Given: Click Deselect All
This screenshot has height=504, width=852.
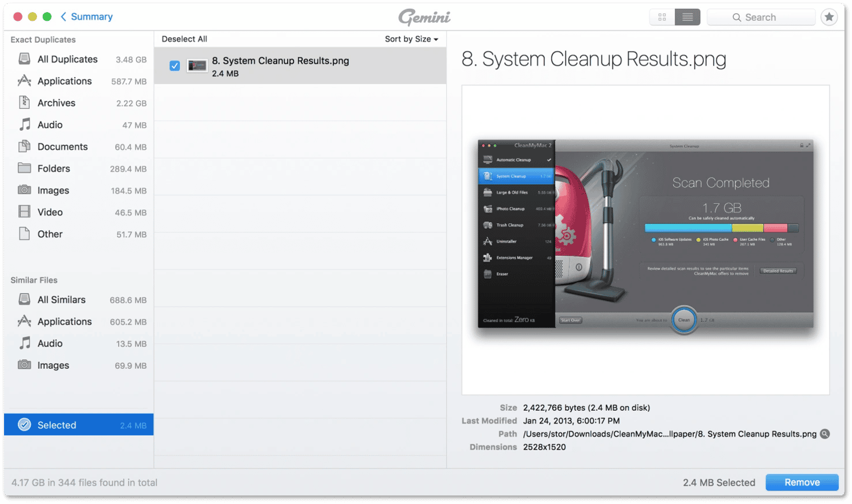Looking at the screenshot, I should (x=184, y=39).
